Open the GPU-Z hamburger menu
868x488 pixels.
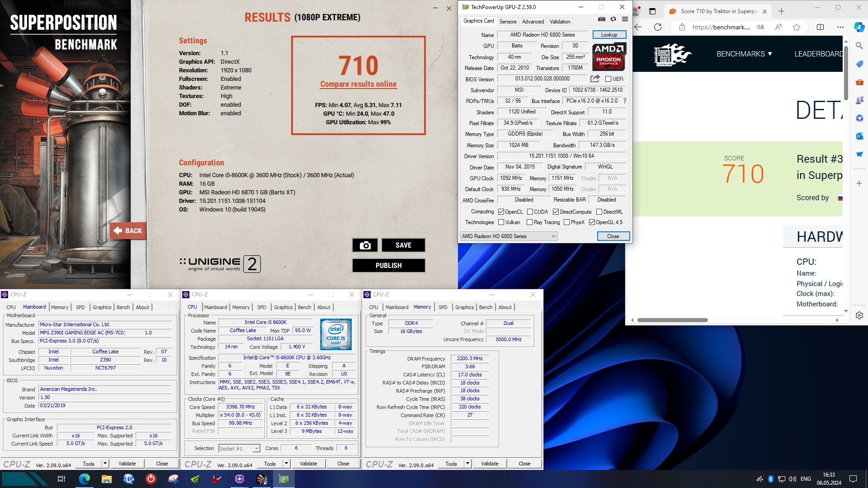pyautogui.click(x=625, y=19)
